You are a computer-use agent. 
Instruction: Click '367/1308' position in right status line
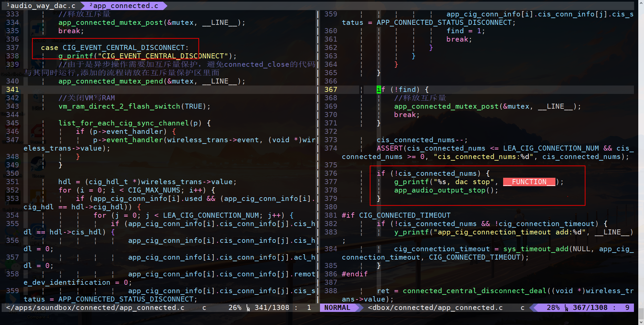590,308
